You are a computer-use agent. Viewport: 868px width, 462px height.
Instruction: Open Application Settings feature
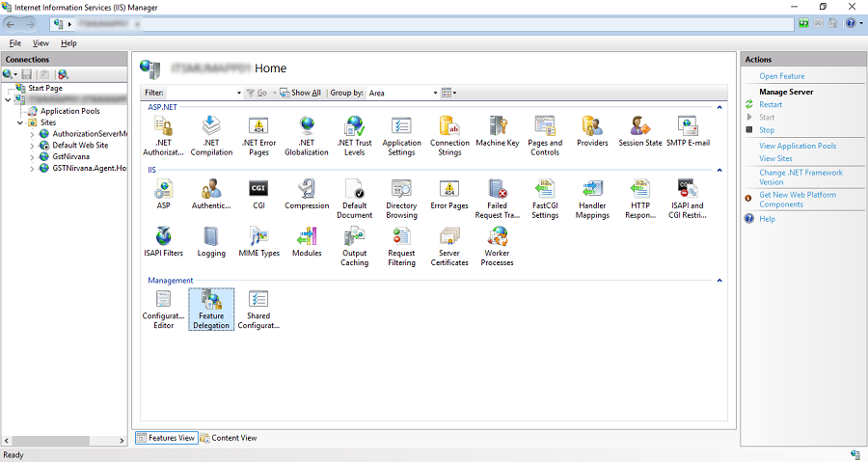click(x=401, y=136)
